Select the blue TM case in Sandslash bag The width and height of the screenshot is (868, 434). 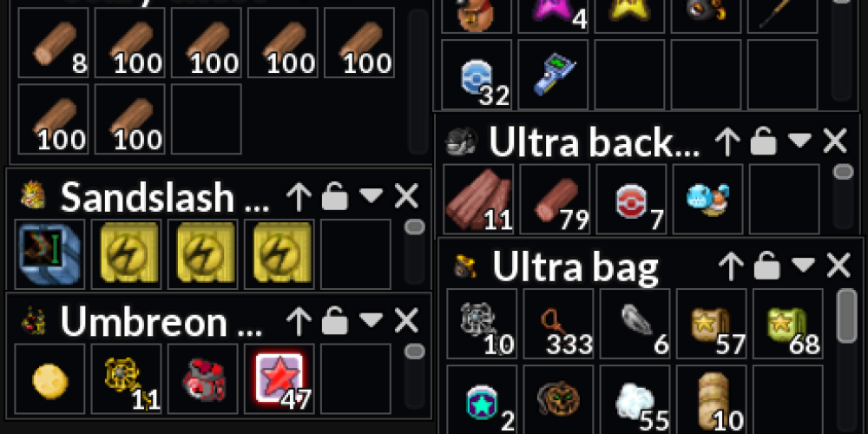[49, 254]
